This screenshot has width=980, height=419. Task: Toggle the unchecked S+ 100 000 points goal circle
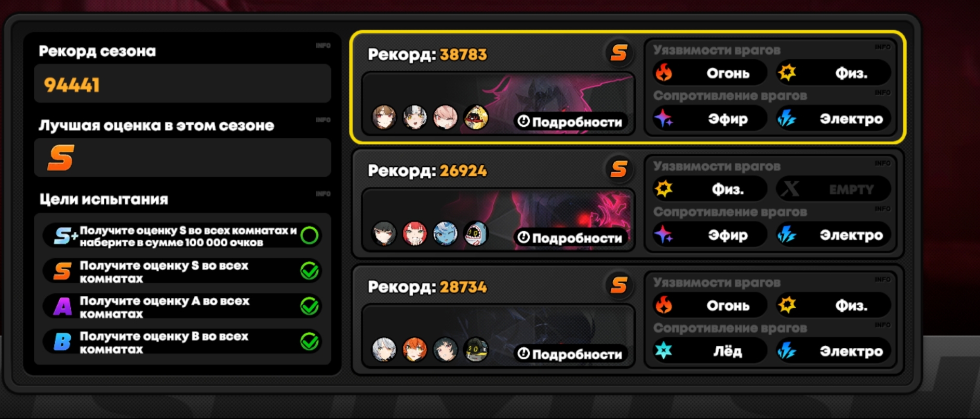click(310, 235)
